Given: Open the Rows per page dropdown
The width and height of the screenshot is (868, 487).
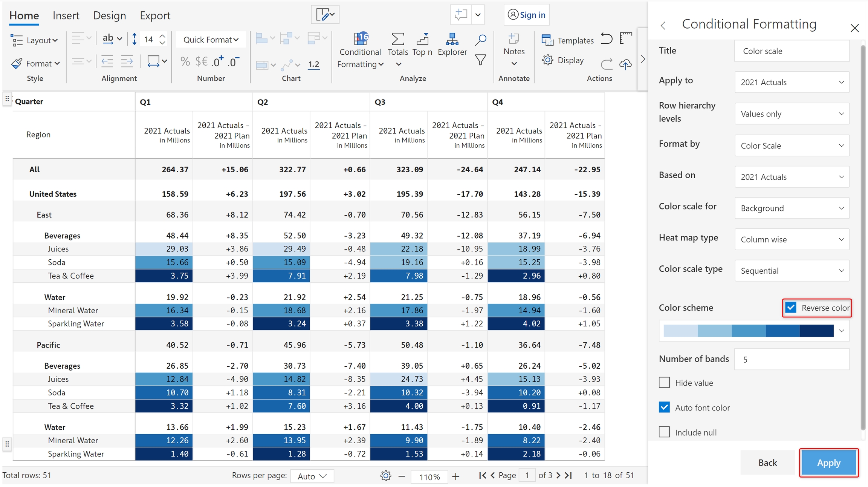Looking at the screenshot, I should coord(312,476).
